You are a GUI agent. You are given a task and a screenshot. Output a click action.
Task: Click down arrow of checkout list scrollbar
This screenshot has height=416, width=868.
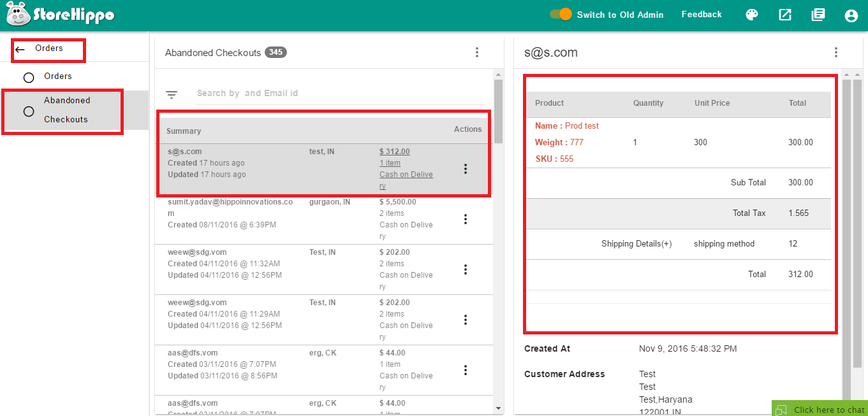[498, 408]
